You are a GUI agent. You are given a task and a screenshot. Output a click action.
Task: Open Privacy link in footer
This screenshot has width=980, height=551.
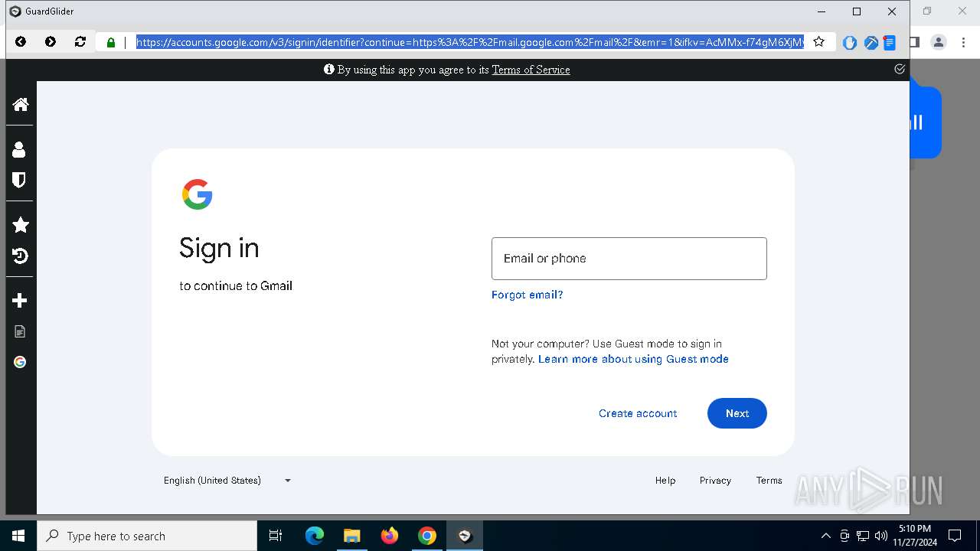715,481
